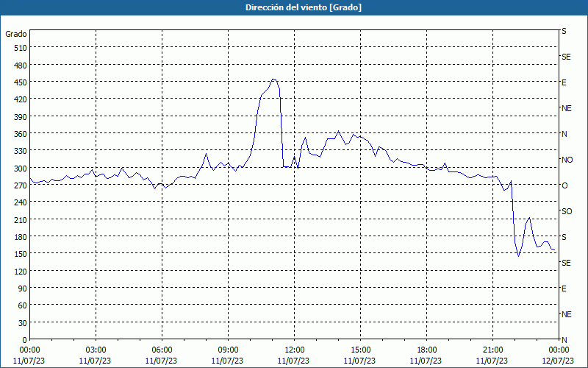Click compass label 'NE' level with 390
Screen dimensions: 588x368
tap(567, 108)
